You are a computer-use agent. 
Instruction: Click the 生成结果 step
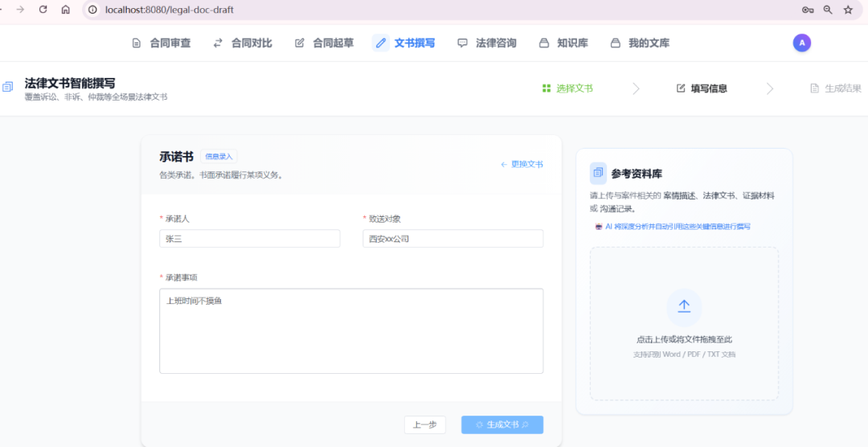click(836, 88)
